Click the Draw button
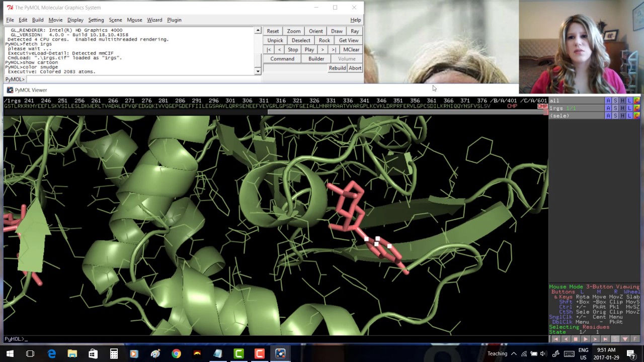The width and height of the screenshot is (644, 362). click(x=337, y=31)
